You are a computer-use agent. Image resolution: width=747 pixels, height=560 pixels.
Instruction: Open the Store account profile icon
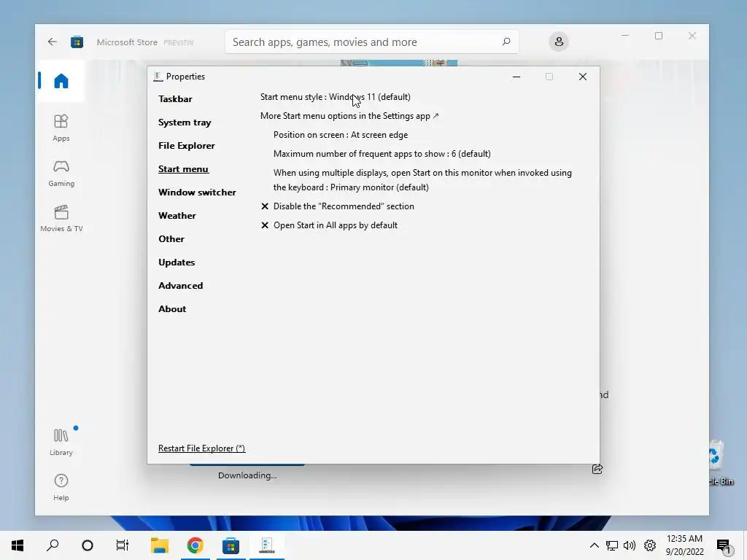[559, 42]
